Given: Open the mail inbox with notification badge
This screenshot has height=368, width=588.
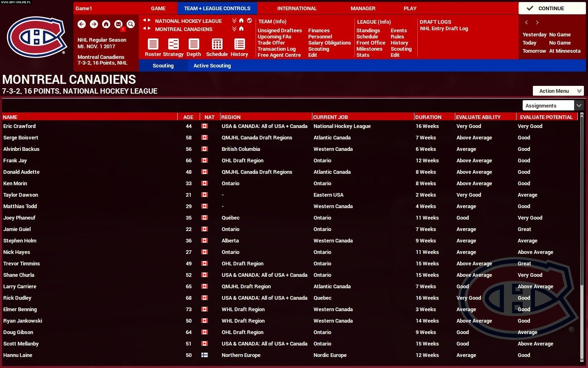Looking at the screenshot, I should [118, 25].
